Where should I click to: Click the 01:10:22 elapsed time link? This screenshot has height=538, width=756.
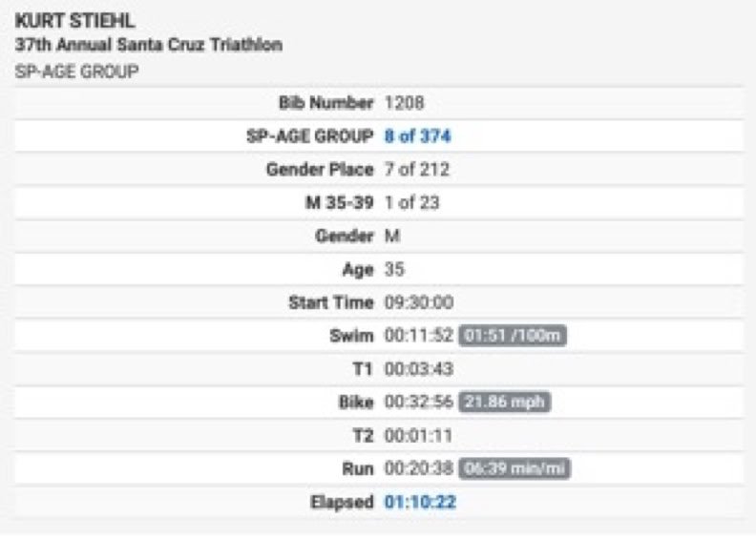tap(420, 503)
